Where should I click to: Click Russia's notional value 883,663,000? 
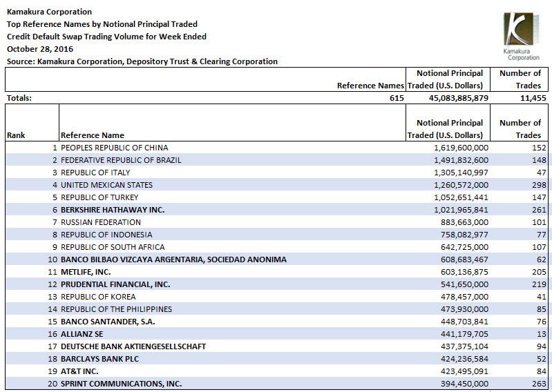coord(465,222)
